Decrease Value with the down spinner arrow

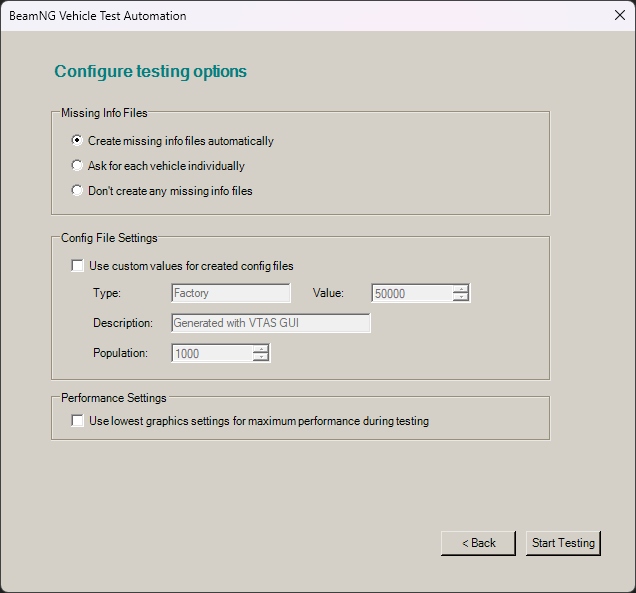click(461, 297)
